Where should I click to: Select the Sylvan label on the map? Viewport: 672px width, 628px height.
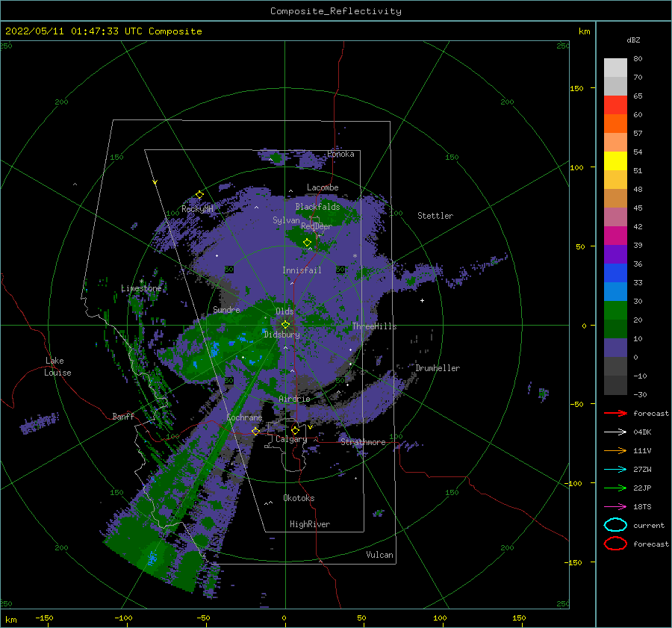point(286,220)
